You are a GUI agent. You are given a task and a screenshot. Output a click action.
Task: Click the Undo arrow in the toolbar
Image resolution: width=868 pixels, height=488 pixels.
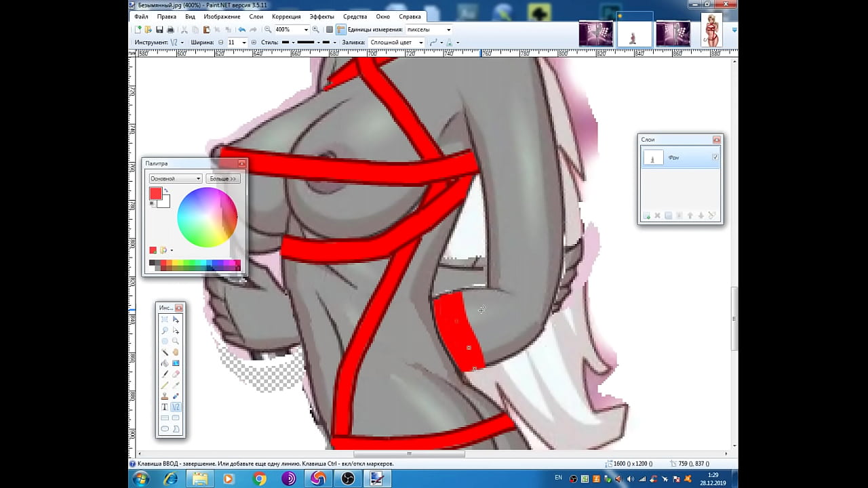(x=241, y=30)
